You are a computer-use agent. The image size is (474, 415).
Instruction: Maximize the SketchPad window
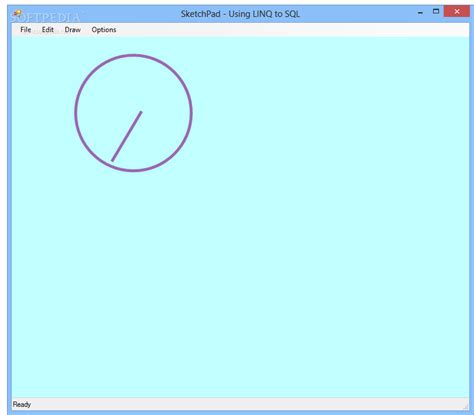436,12
